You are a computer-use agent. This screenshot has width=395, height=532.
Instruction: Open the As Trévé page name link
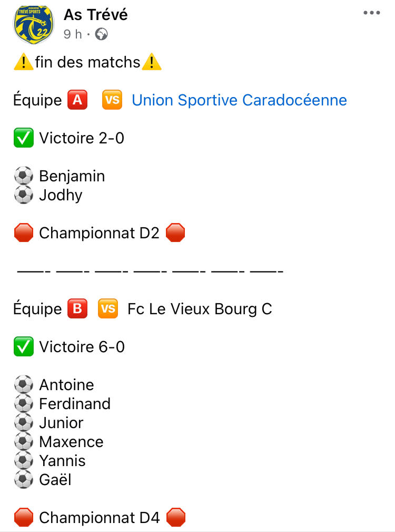point(95,15)
